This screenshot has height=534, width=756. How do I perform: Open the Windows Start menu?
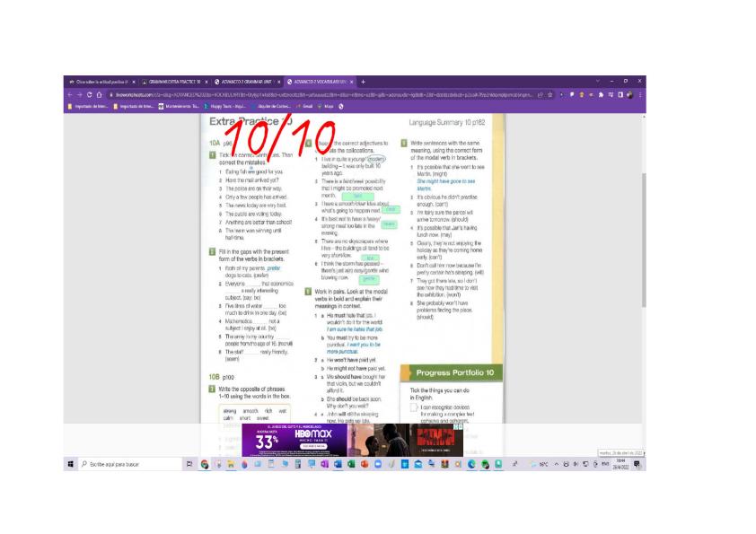click(70, 464)
